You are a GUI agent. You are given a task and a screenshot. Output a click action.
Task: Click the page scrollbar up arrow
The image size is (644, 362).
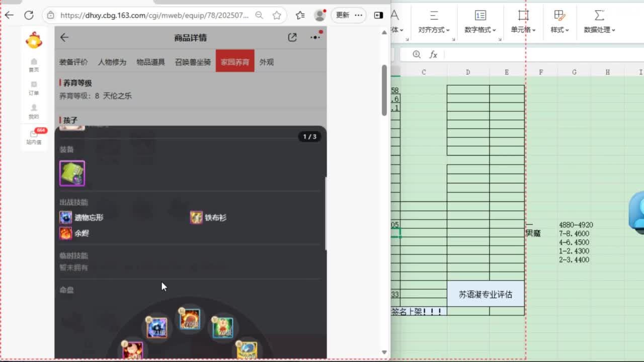384,32
